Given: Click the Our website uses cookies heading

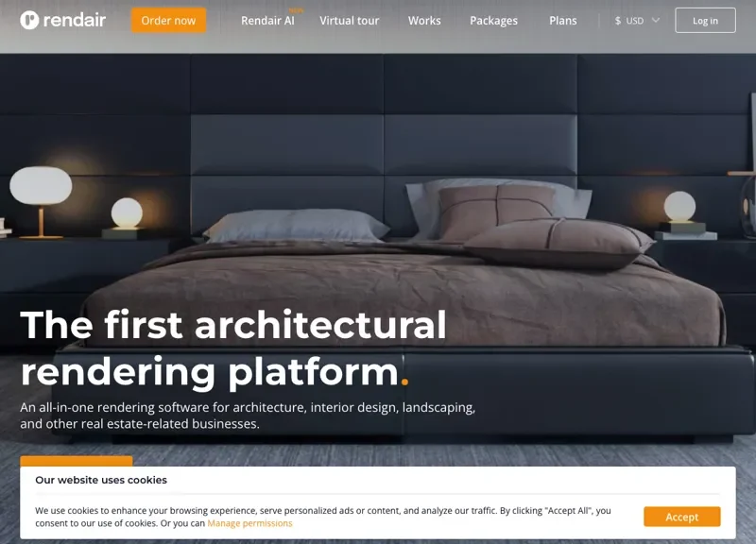Looking at the screenshot, I should click(101, 480).
